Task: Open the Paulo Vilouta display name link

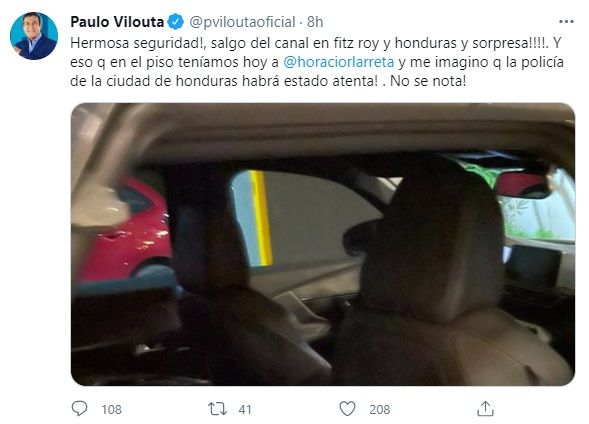Action: coord(117,22)
